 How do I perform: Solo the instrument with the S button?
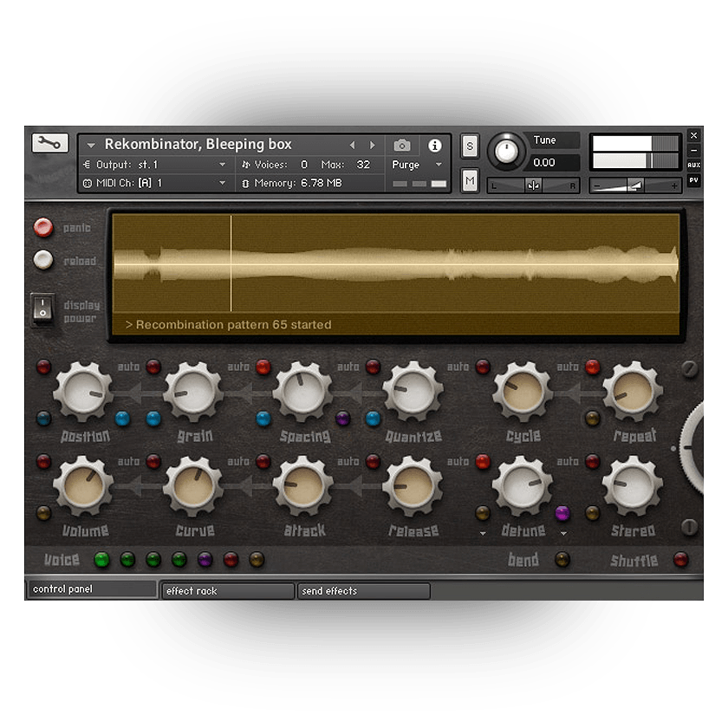pos(470,146)
